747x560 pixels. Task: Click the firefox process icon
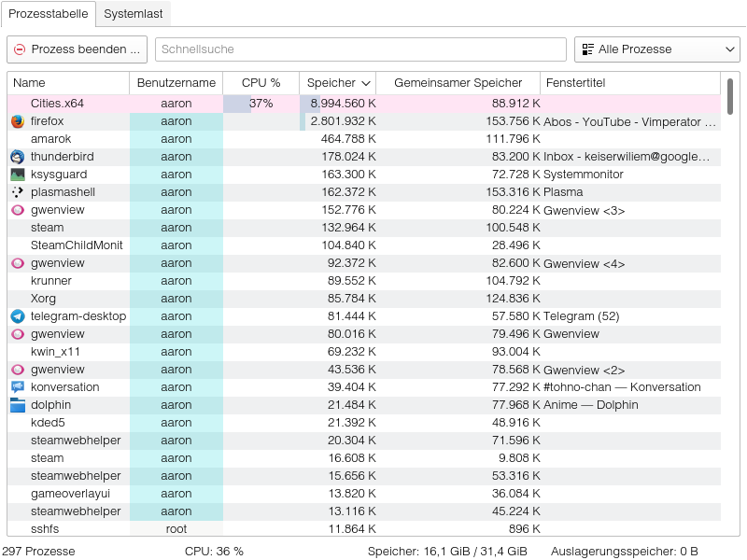click(18, 121)
